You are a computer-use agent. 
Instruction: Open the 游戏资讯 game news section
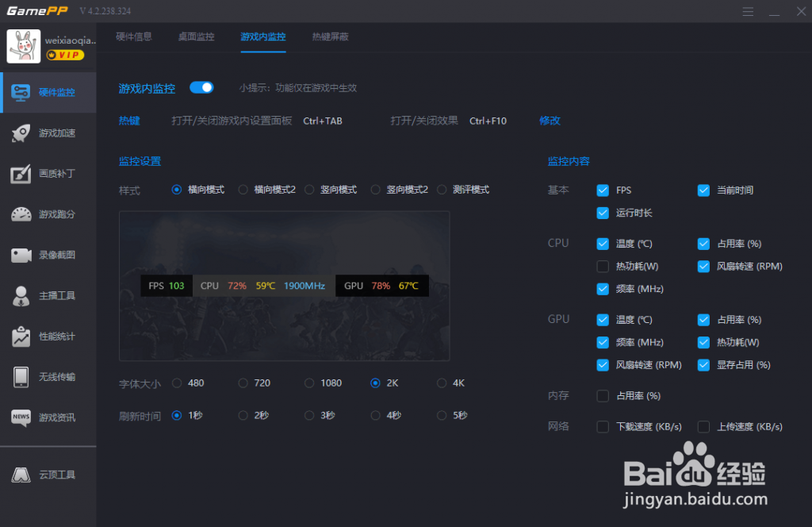click(x=48, y=416)
